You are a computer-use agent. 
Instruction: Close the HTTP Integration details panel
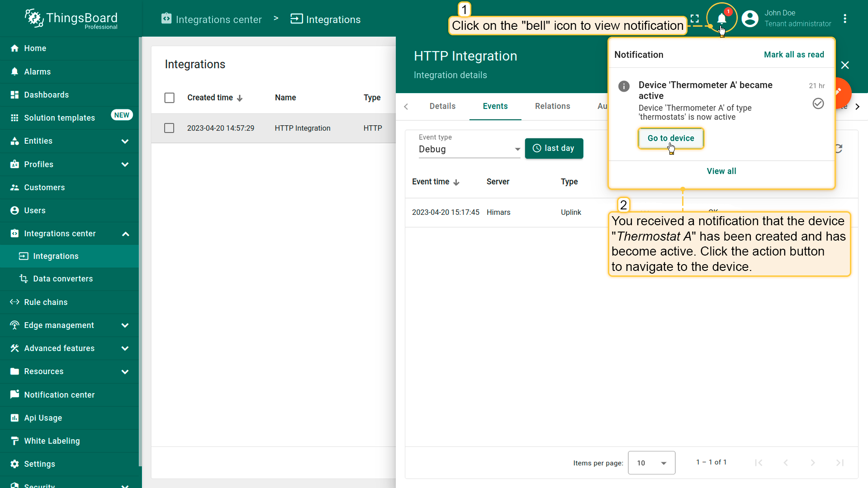(x=845, y=65)
